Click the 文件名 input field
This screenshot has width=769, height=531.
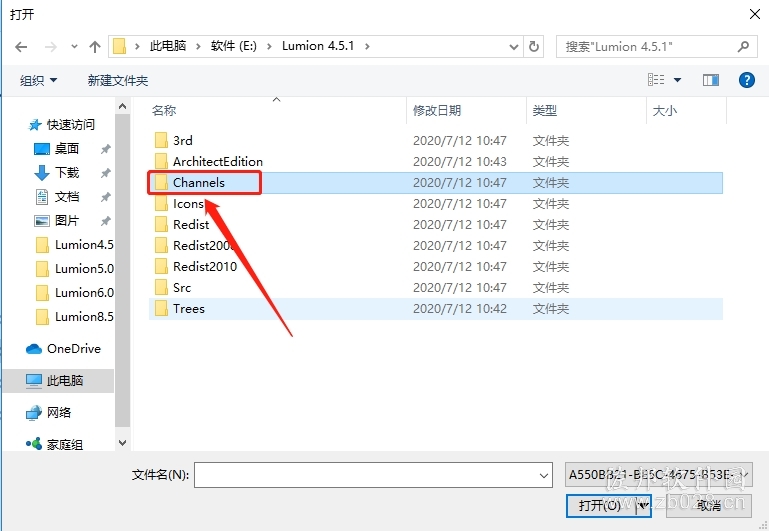pyautogui.click(x=373, y=475)
